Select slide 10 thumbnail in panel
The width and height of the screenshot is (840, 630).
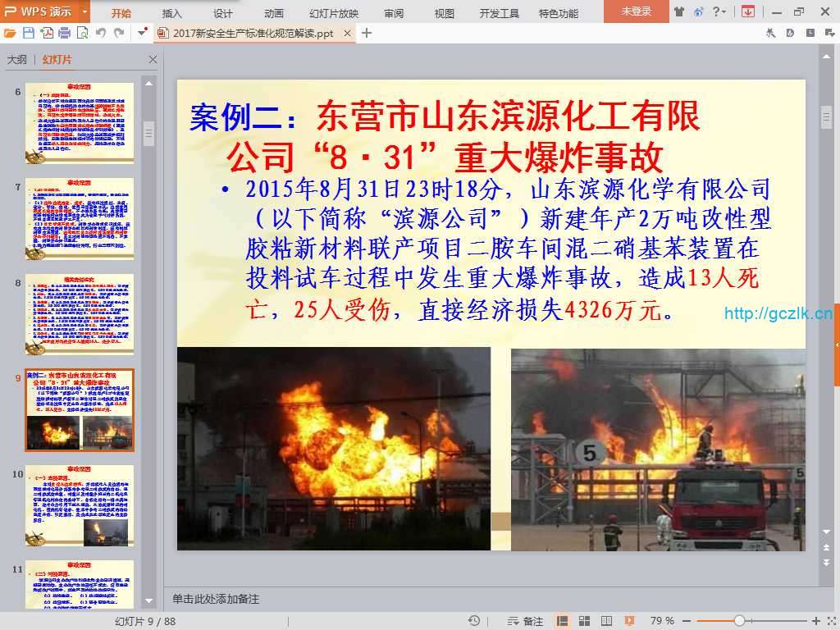pyautogui.click(x=80, y=506)
